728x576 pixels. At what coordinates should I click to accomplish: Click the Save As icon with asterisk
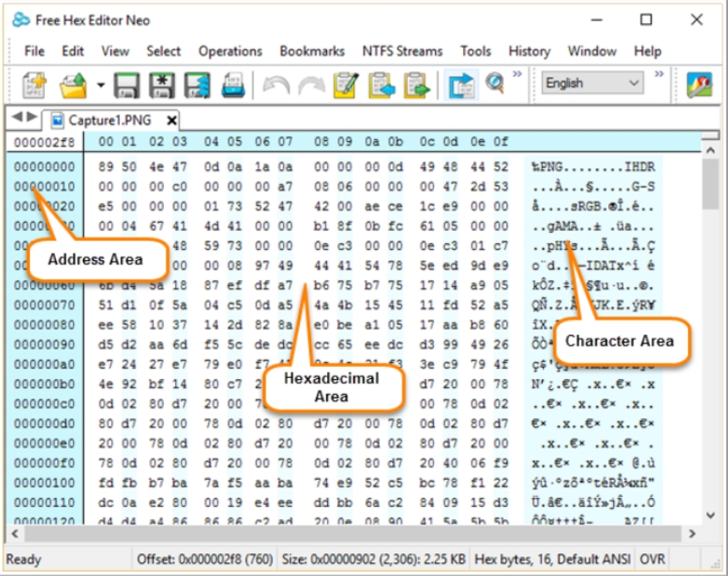(x=162, y=85)
